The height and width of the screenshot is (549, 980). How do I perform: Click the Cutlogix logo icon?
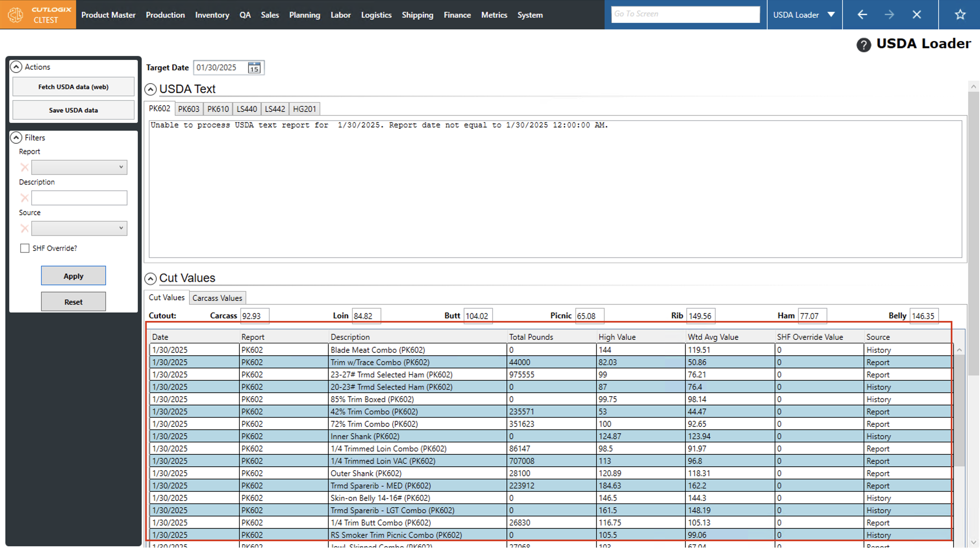click(15, 15)
